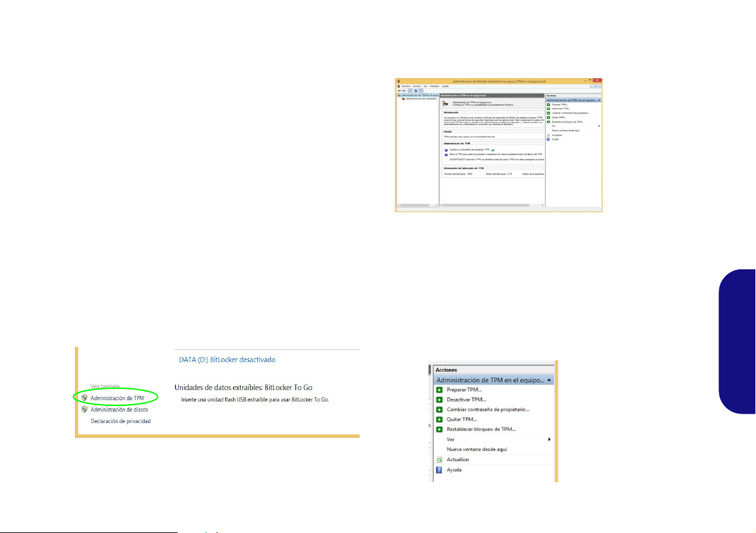Click the Actualizar refresh icon in enlarged panel

[x=439, y=460]
